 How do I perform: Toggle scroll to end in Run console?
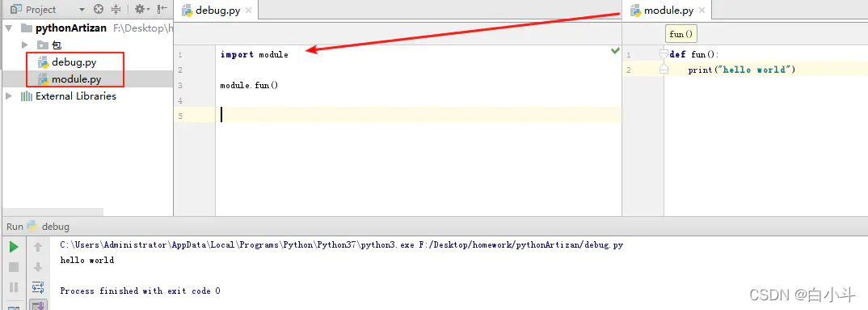38,305
